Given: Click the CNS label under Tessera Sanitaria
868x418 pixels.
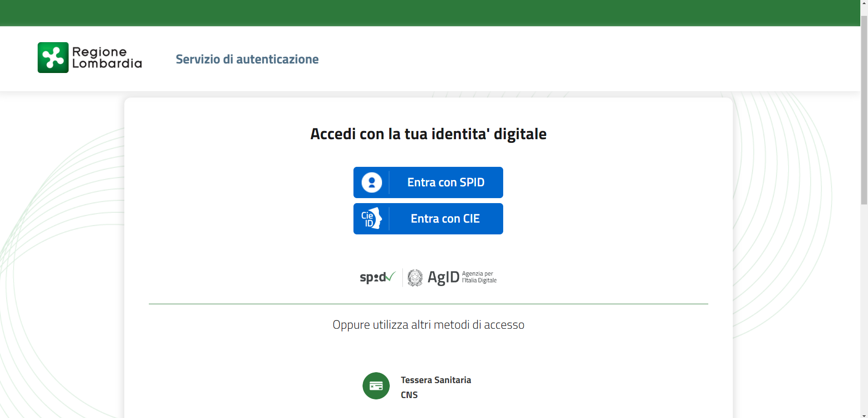Looking at the screenshot, I should tap(409, 395).
